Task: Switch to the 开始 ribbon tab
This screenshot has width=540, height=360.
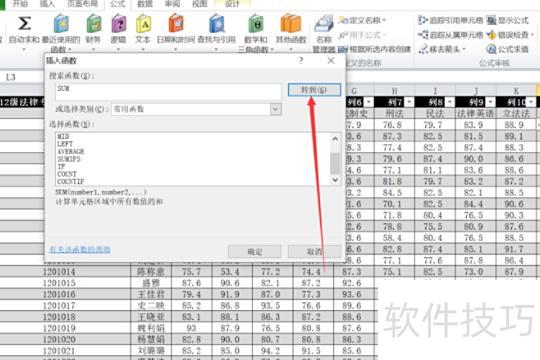Action: [x=20, y=4]
